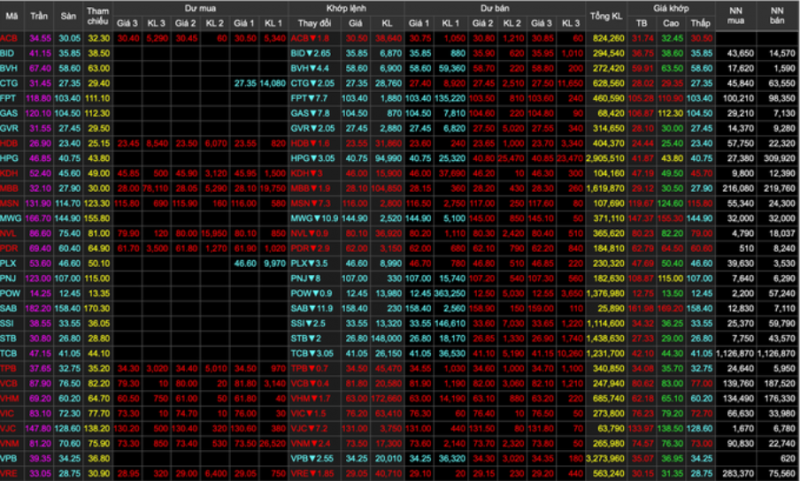The width and height of the screenshot is (800, 481).
Task: Select the MWG stock symbol
Action: (10, 217)
